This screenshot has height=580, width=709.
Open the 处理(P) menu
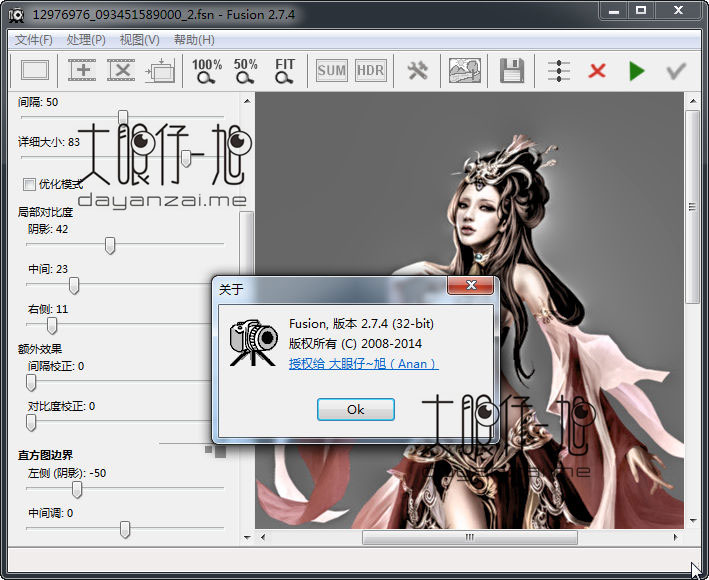point(86,40)
